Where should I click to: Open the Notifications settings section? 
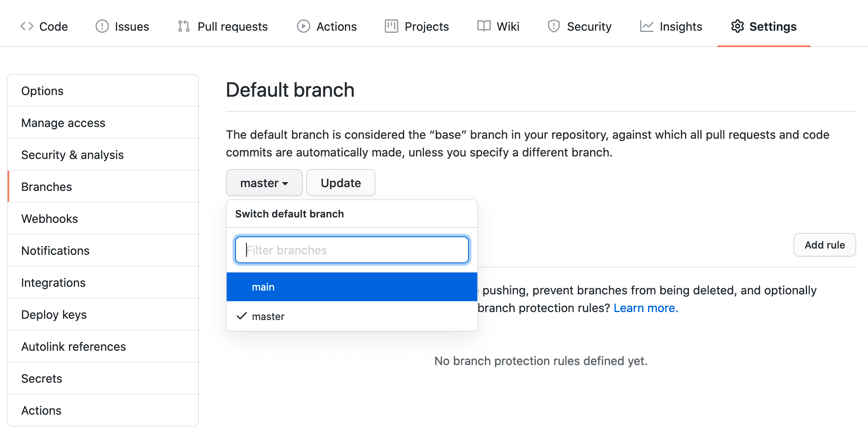click(55, 250)
